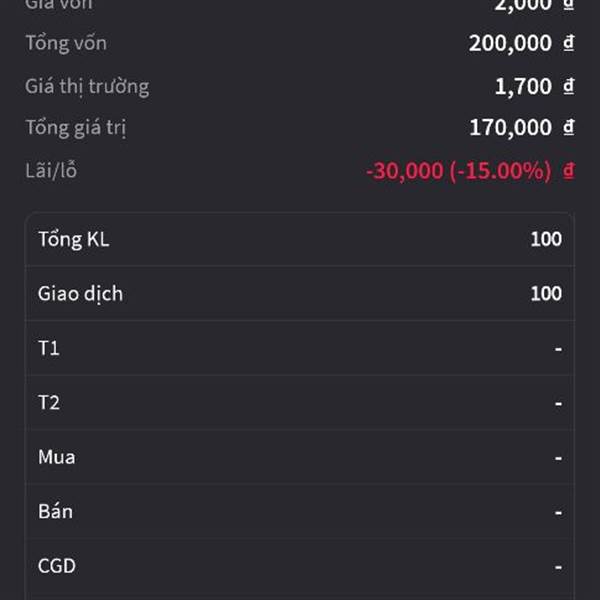This screenshot has width=600, height=600.
Task: Select the T2 row
Action: [x=300, y=403]
